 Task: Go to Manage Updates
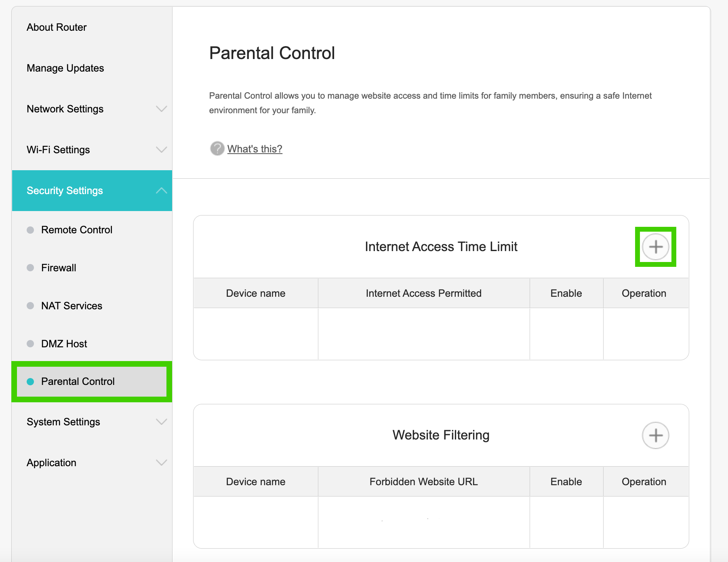[x=65, y=68]
